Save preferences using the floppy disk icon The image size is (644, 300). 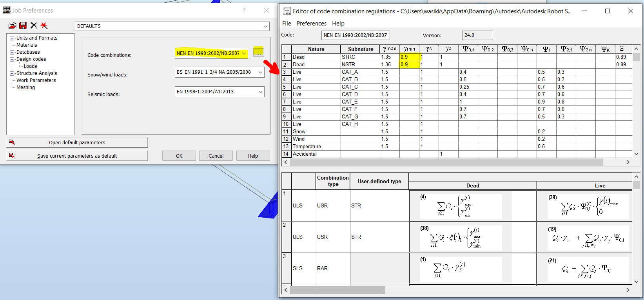(23, 25)
